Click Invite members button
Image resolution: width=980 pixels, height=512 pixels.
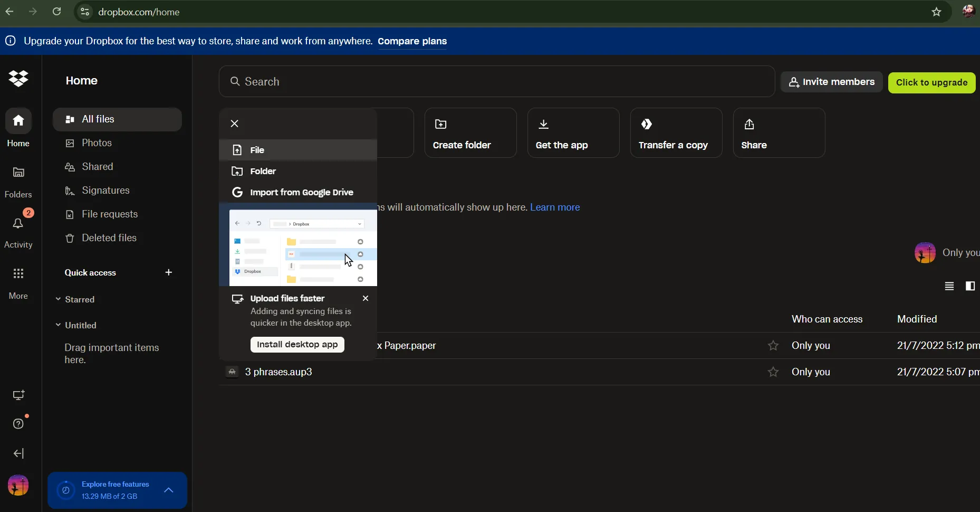pyautogui.click(x=832, y=82)
